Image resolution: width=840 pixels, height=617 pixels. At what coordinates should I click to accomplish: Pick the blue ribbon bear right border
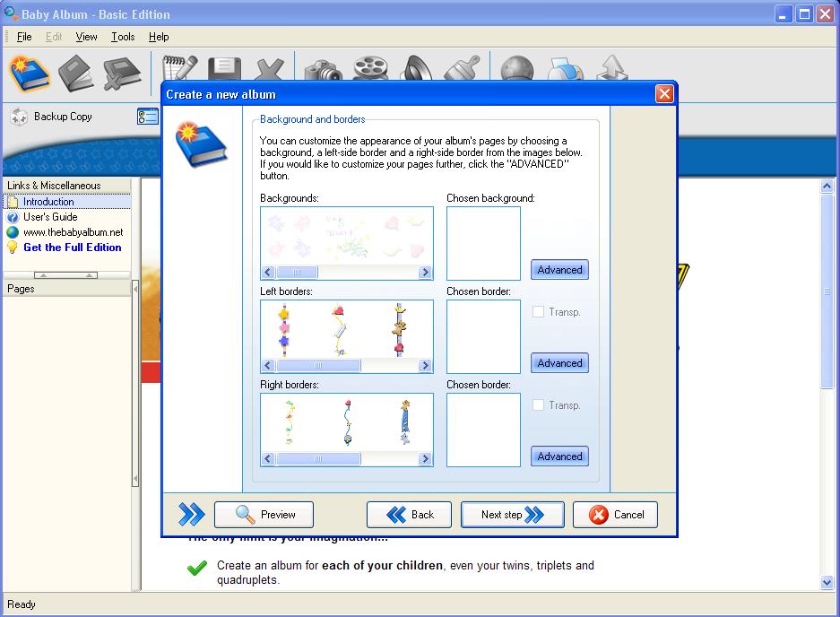tap(405, 423)
